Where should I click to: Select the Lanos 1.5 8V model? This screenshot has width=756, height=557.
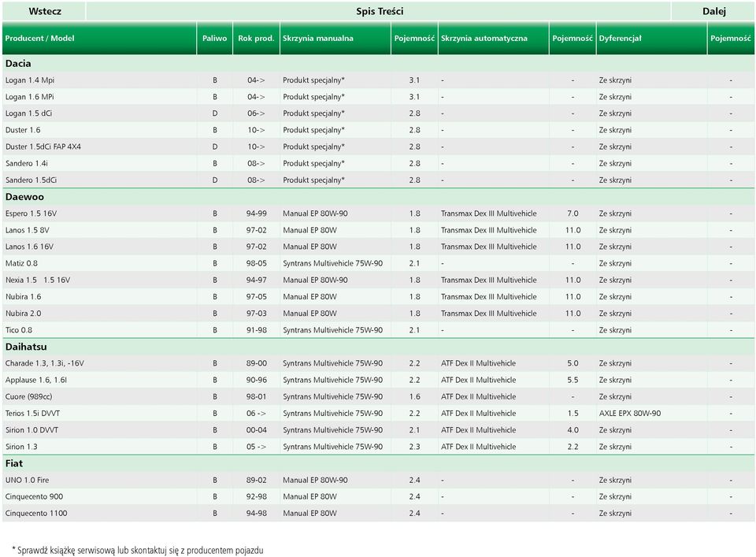27,230
